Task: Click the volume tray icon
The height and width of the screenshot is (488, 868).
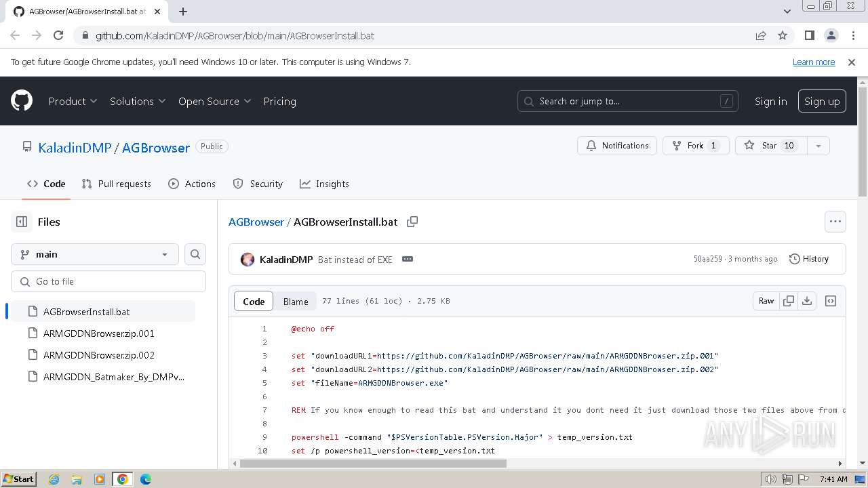Action: (770, 479)
